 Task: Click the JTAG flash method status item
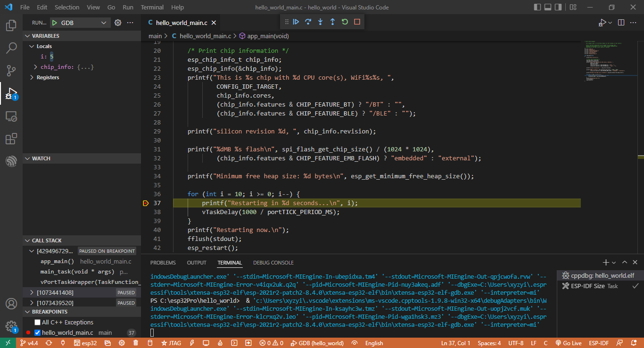tap(171, 343)
